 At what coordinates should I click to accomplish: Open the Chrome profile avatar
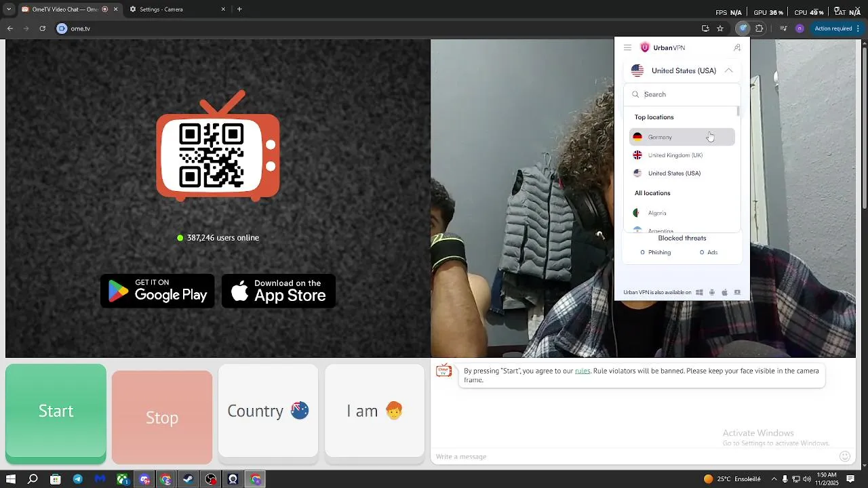(800, 28)
